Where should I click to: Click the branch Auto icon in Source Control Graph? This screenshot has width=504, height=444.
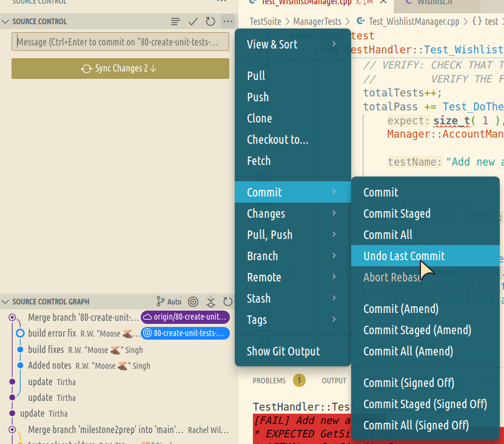click(169, 301)
